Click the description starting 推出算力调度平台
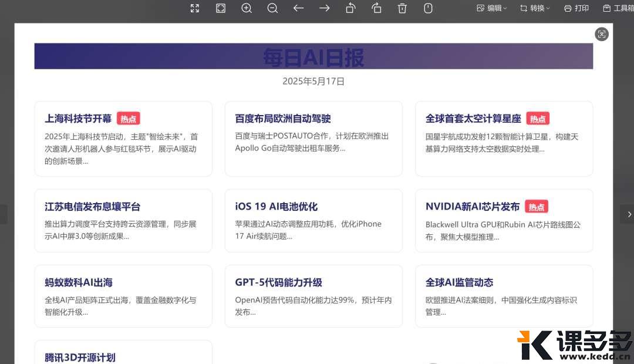This screenshot has width=634, height=364. pyautogui.click(x=120, y=230)
